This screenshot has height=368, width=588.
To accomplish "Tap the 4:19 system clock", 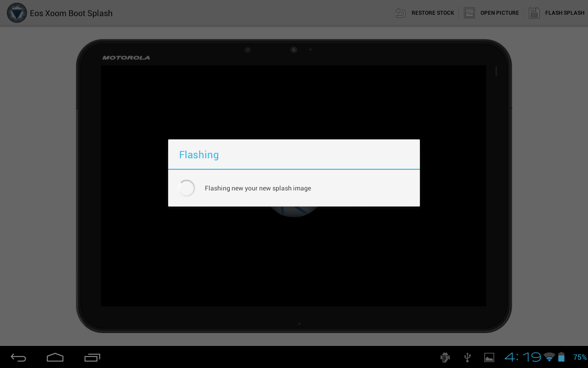I will [x=523, y=357].
